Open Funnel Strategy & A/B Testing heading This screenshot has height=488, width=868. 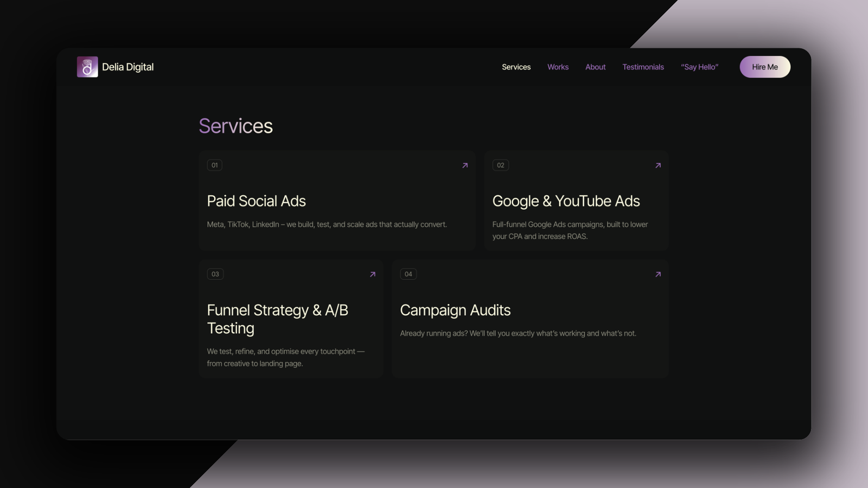(278, 319)
